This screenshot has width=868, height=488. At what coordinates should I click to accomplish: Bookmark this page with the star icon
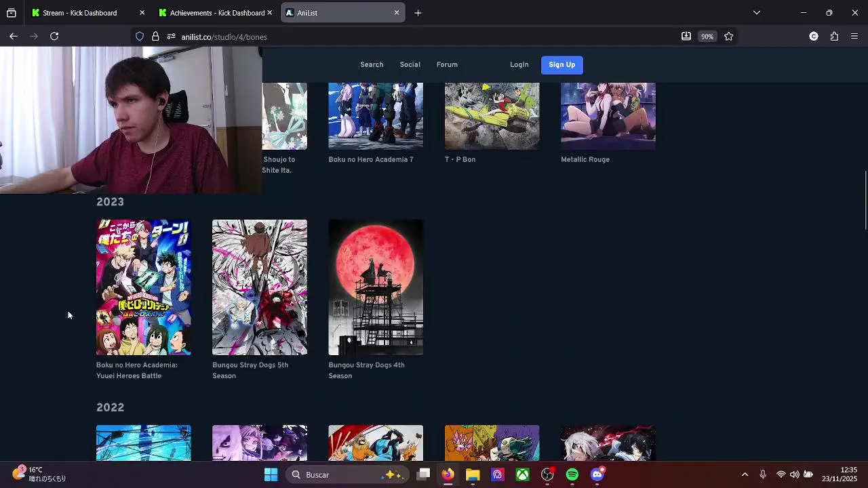click(x=728, y=37)
